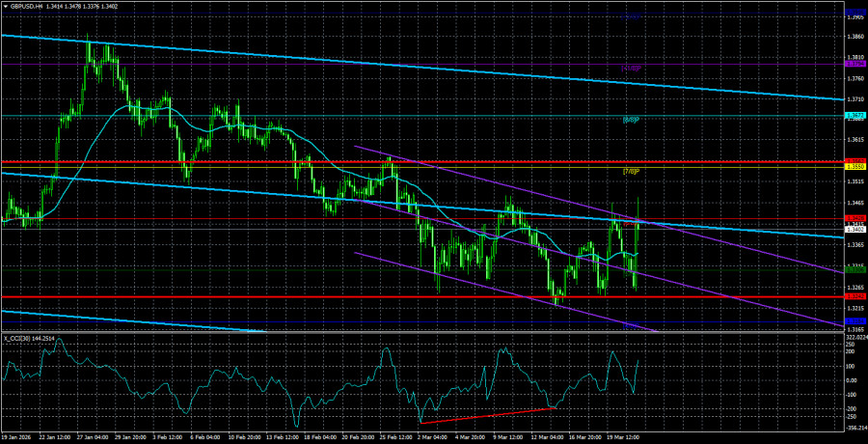The width and height of the screenshot is (868, 444).
Task: Click the current price 1.3402 marker
Action: tap(854, 230)
